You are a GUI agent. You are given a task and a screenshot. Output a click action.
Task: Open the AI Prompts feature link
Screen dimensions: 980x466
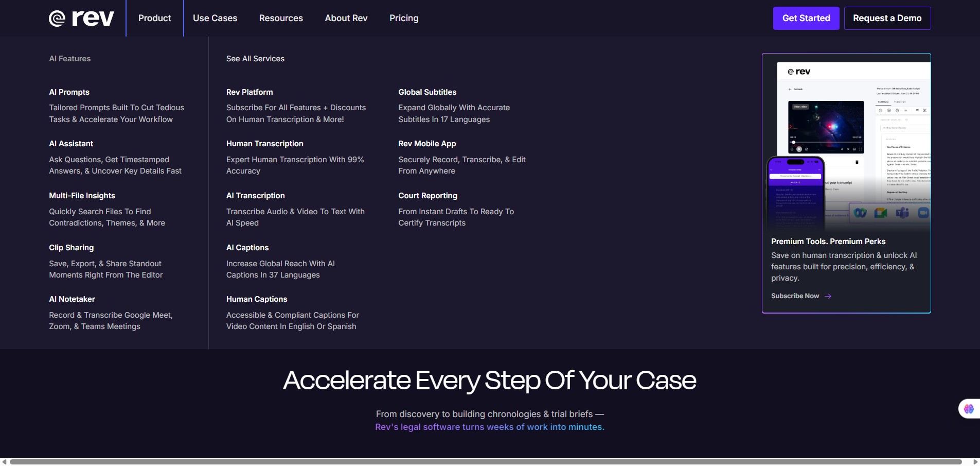pos(69,92)
